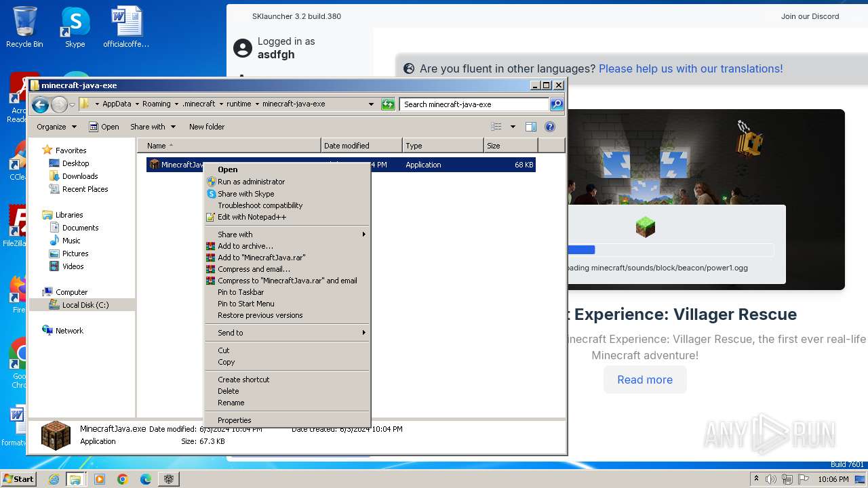Click the File Explorer taskbar icon
Viewport: 868px width, 488px height.
coord(75,479)
